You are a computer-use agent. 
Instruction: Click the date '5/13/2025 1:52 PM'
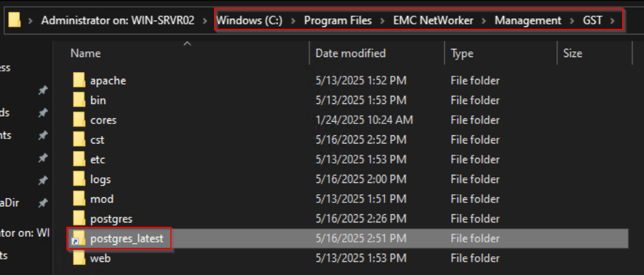point(361,81)
